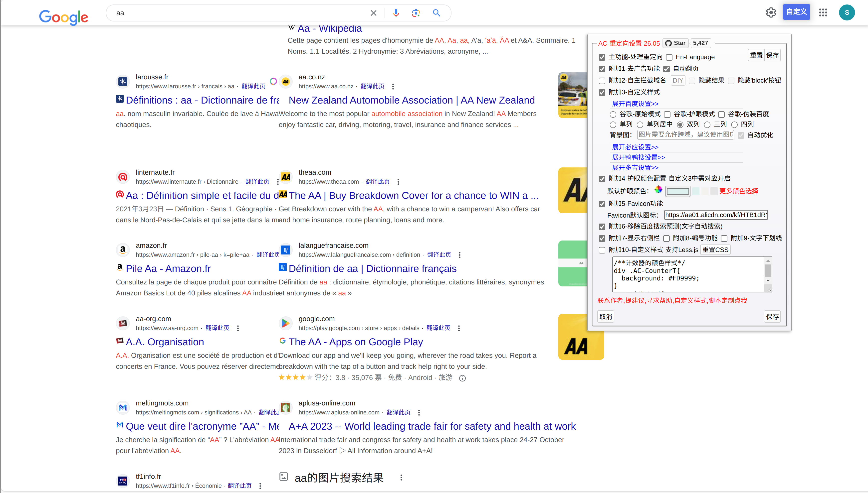Screen dimensions: 868x493
Task: Open three-dot menu for aa.co.nz result
Action: click(393, 86)
